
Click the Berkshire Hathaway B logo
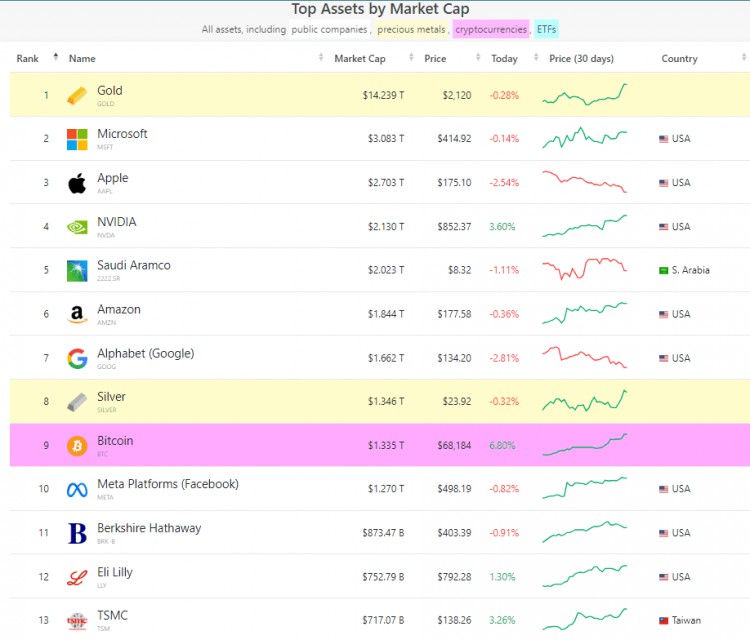(x=77, y=533)
